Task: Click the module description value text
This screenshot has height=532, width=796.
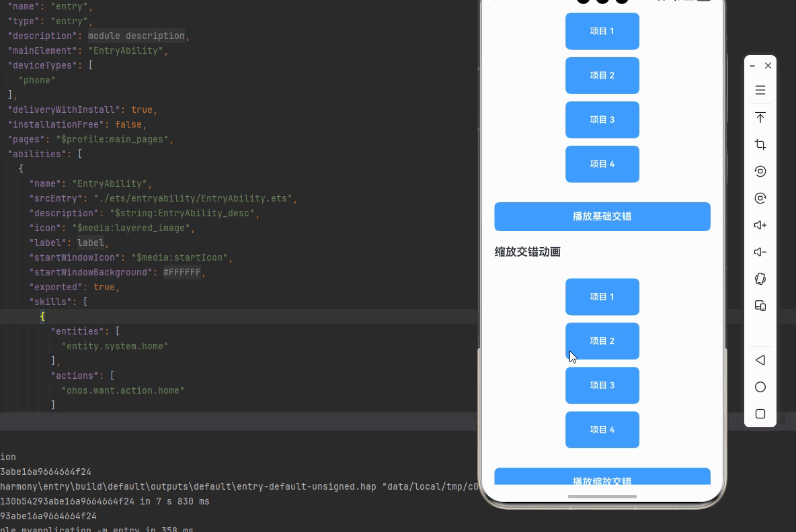Action: pyautogui.click(x=136, y=36)
